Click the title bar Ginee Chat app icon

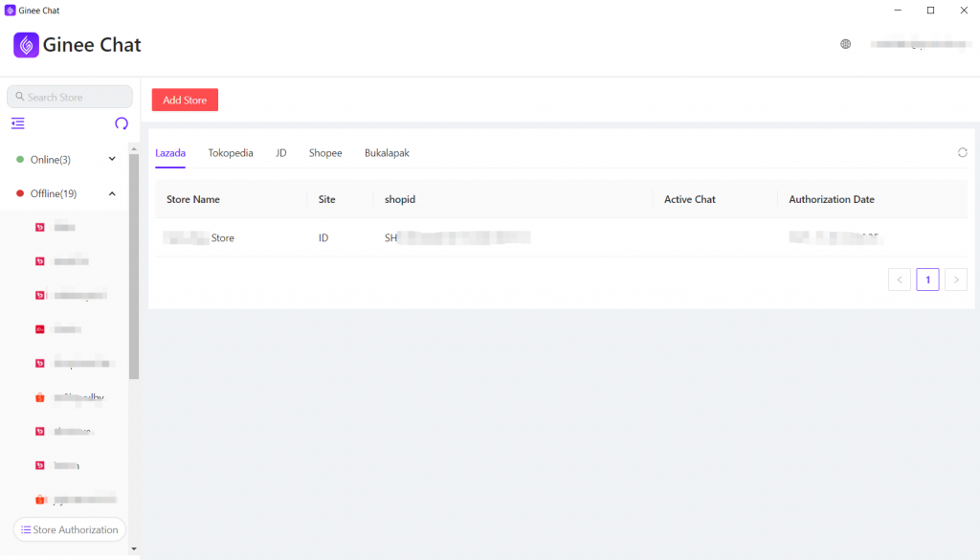tap(10, 11)
